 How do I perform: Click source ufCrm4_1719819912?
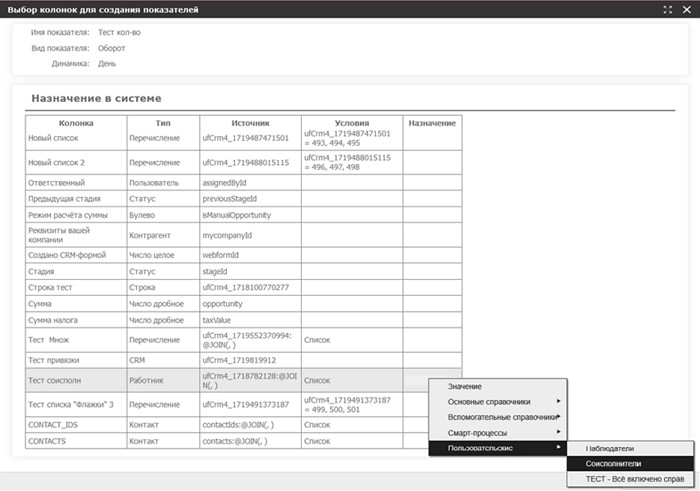coord(239,360)
